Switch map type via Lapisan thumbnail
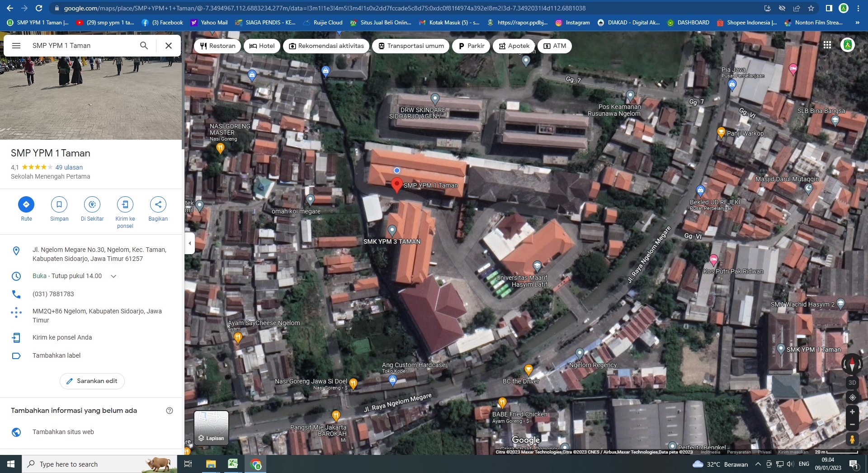The height and width of the screenshot is (473, 868). pyautogui.click(x=211, y=428)
